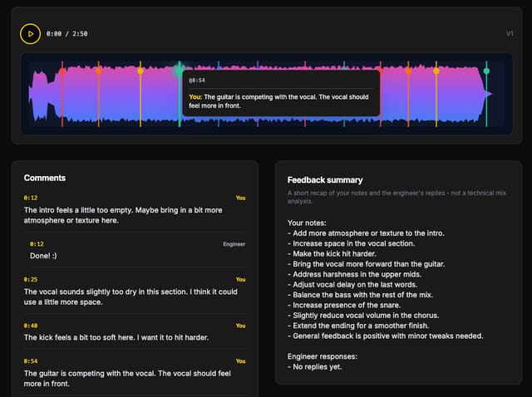
Task: Click "Address harshness in the upper mids"
Action: pos(355,274)
